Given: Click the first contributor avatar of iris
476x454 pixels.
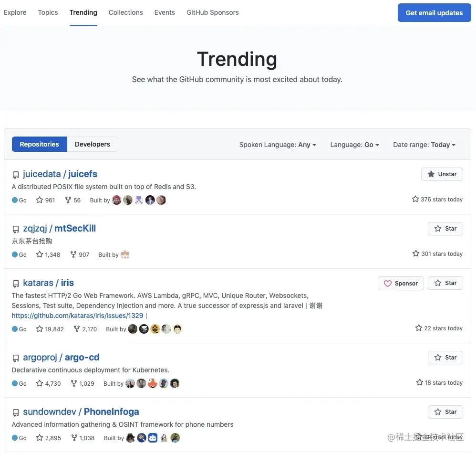Looking at the screenshot, I should click(x=133, y=329).
